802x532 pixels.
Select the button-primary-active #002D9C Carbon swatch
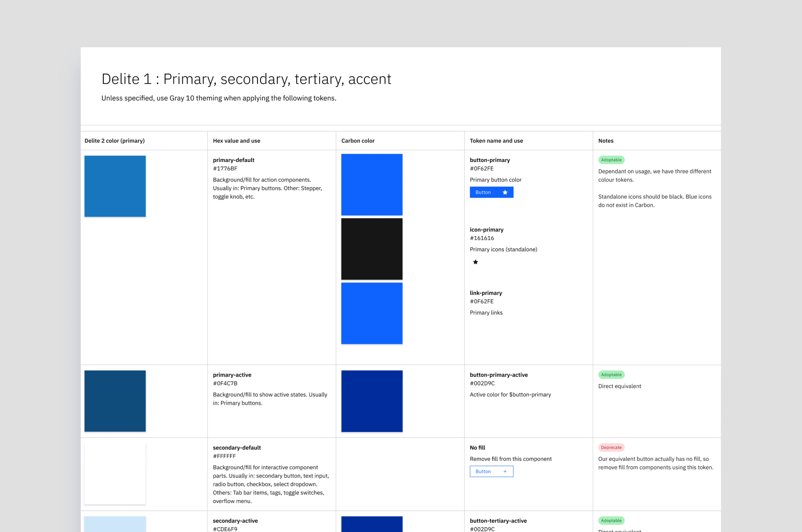pyautogui.click(x=372, y=401)
